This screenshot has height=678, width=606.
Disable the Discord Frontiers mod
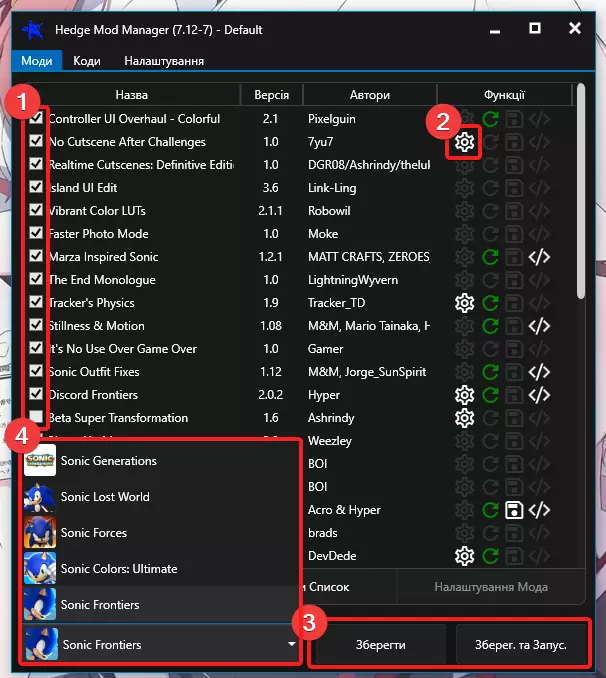[36, 394]
